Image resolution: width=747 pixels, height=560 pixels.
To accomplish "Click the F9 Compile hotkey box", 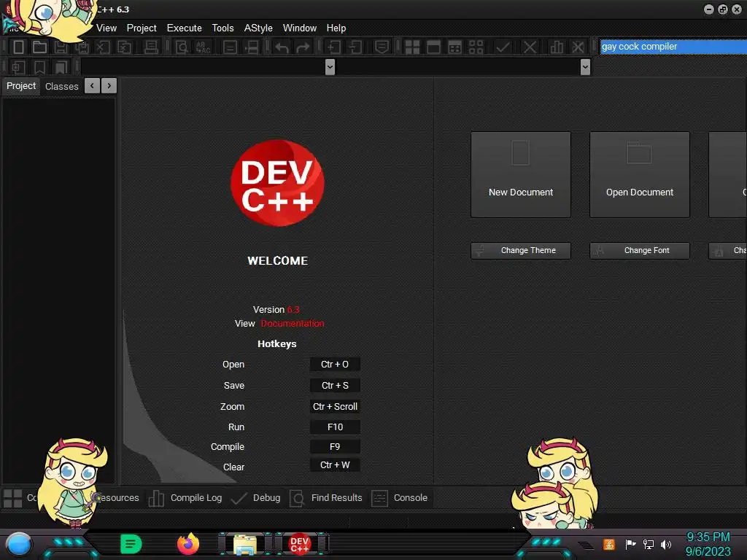I will 335,447.
